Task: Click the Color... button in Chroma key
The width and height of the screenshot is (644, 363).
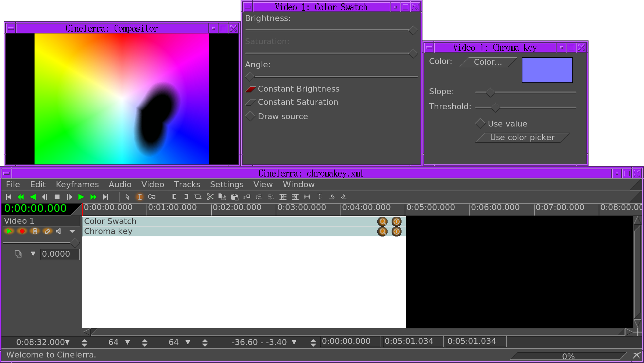Action: point(488,62)
